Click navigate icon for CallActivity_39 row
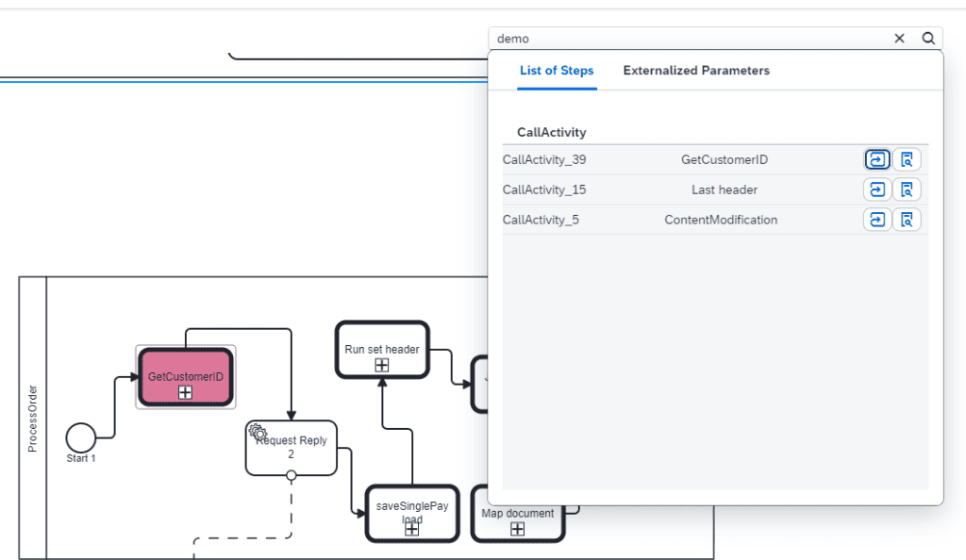This screenshot has height=560, width=966. point(876,159)
